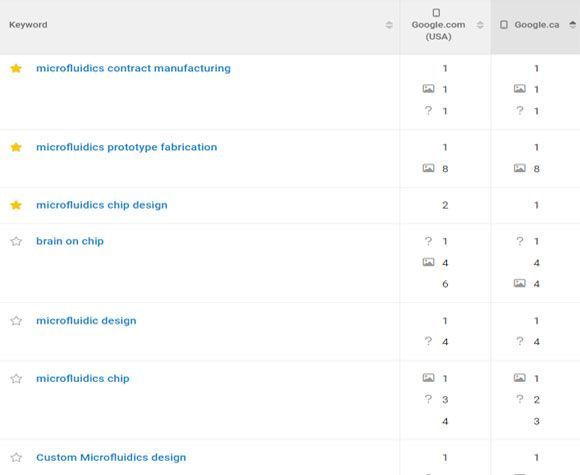This screenshot has width=580, height=475.
Task: Open microfluidics contract manufacturing keyword link
Action: (133, 68)
